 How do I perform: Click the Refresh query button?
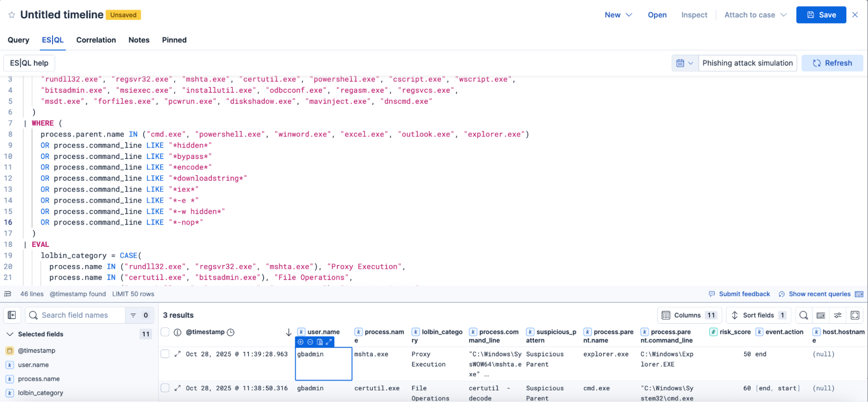[832, 63]
